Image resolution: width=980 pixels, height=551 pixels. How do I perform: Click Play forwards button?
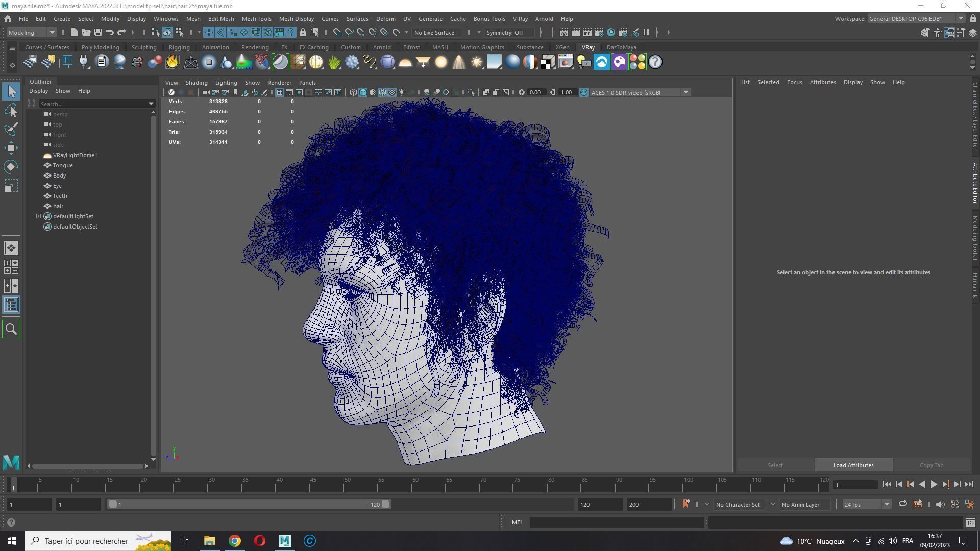(x=934, y=485)
